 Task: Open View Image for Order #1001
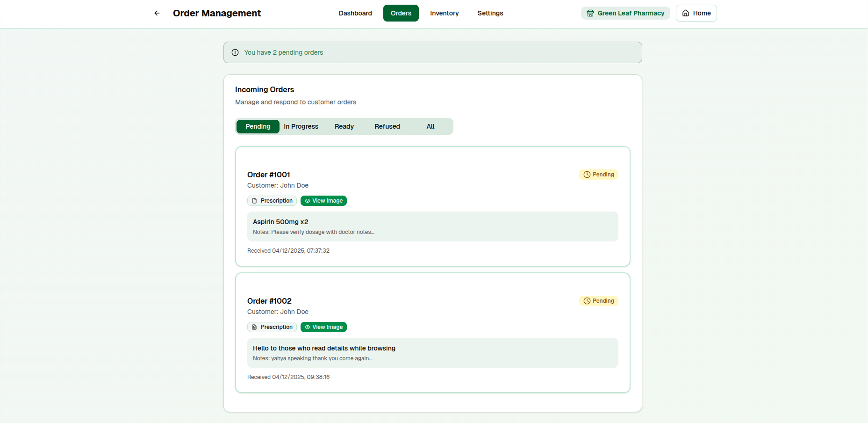[323, 200]
